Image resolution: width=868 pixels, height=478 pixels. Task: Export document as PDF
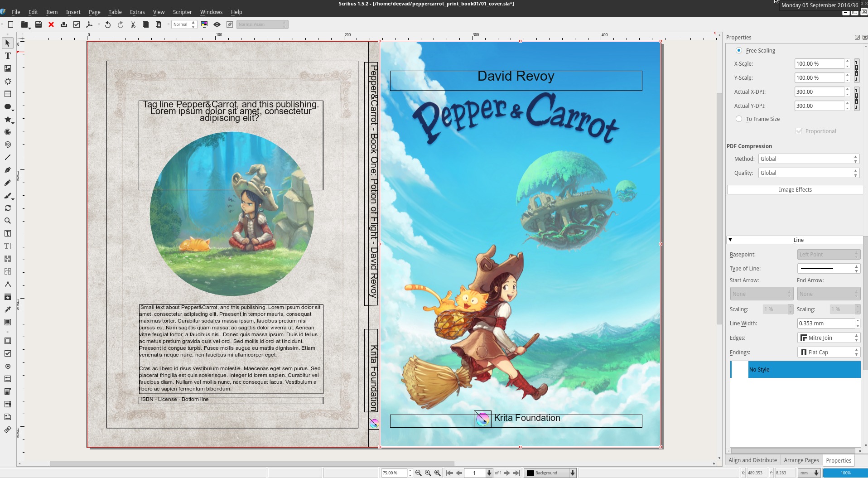89,24
